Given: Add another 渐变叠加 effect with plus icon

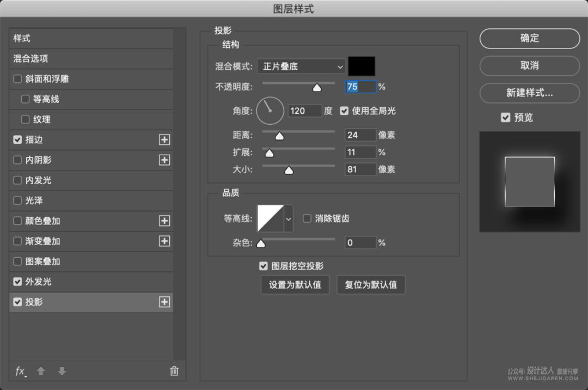Looking at the screenshot, I should coord(164,241).
